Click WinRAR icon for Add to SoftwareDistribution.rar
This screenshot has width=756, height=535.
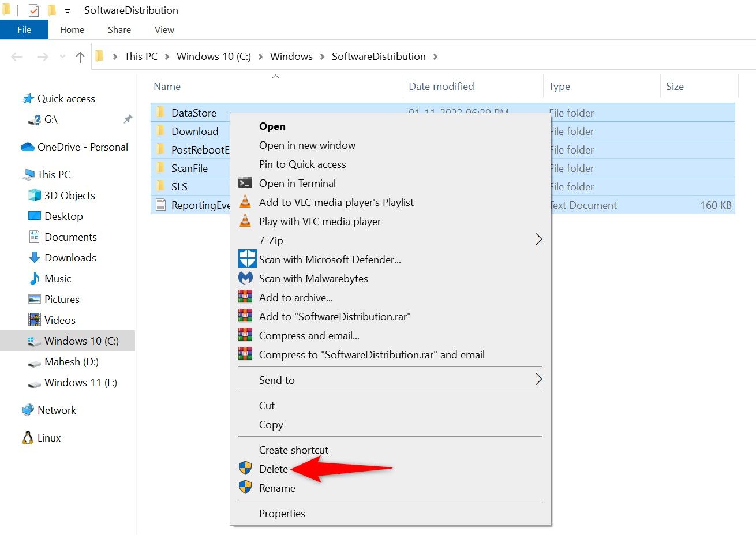(x=245, y=316)
